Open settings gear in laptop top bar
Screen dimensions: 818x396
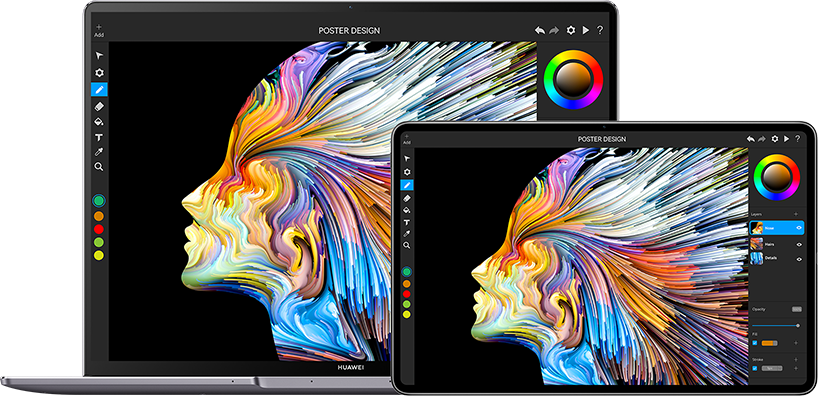(x=571, y=30)
